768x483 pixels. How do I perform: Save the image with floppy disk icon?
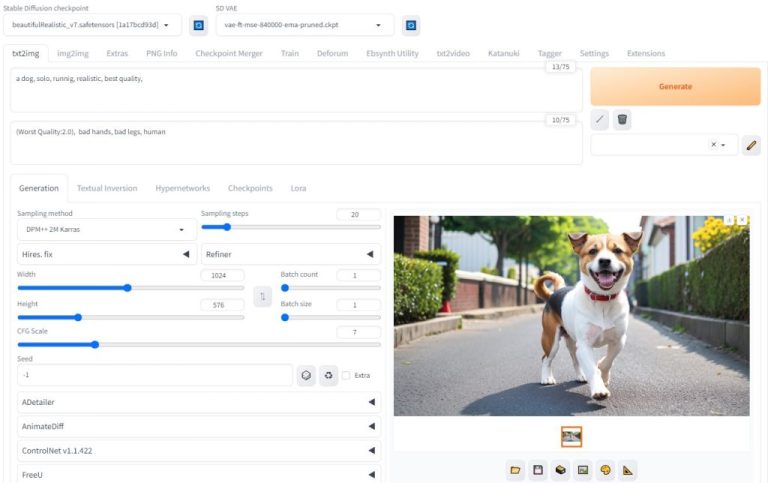click(538, 469)
